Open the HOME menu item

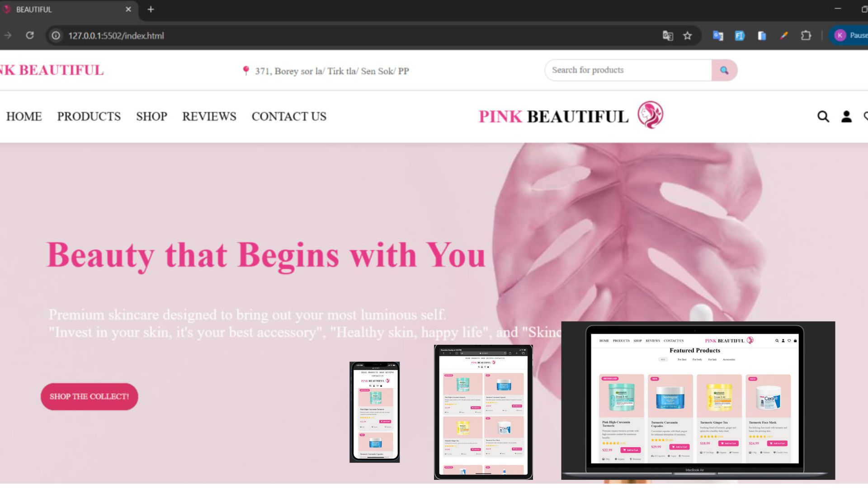(24, 117)
